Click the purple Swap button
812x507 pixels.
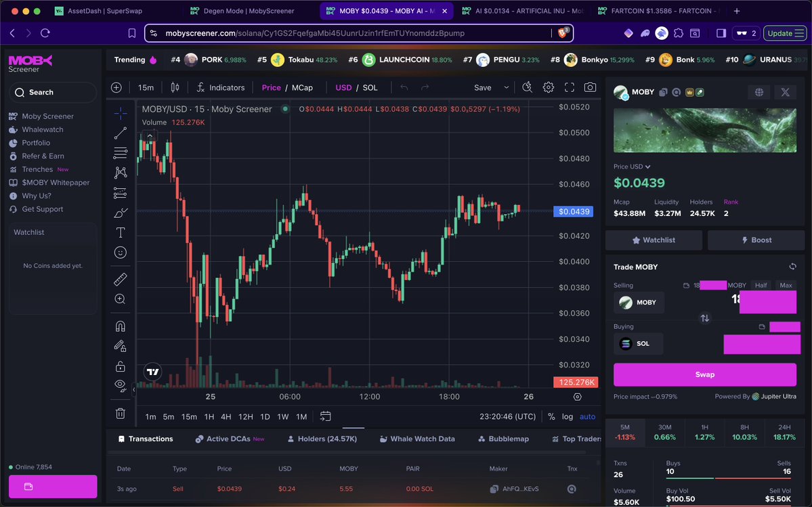(705, 374)
